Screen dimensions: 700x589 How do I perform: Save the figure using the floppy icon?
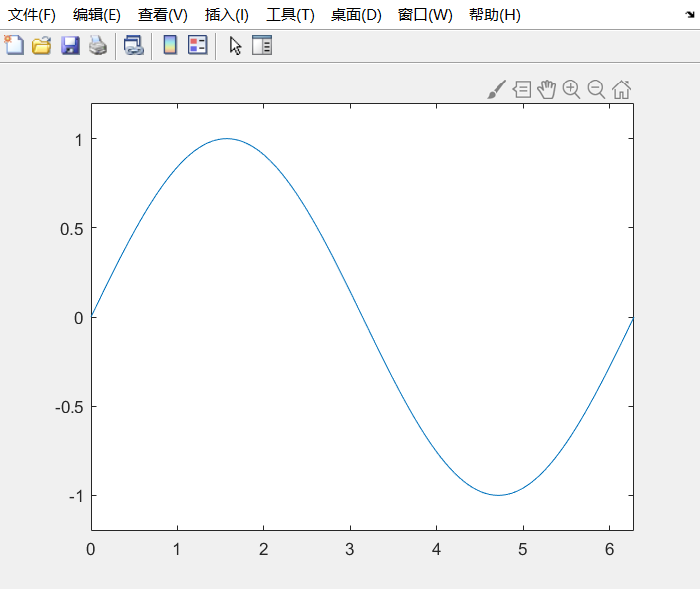click(x=70, y=46)
